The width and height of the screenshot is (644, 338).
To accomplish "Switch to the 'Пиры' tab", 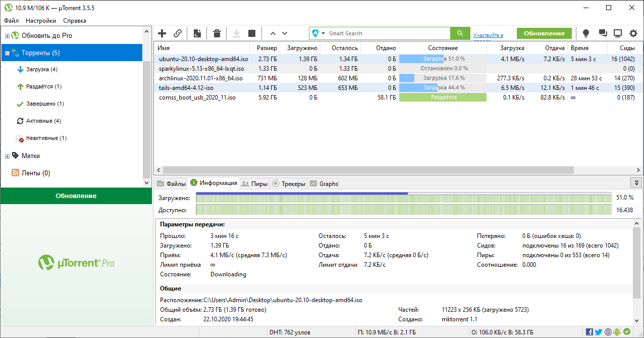I will tap(254, 183).
